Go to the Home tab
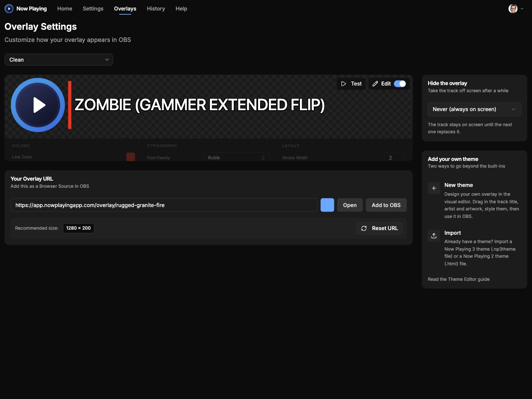 point(65,8)
